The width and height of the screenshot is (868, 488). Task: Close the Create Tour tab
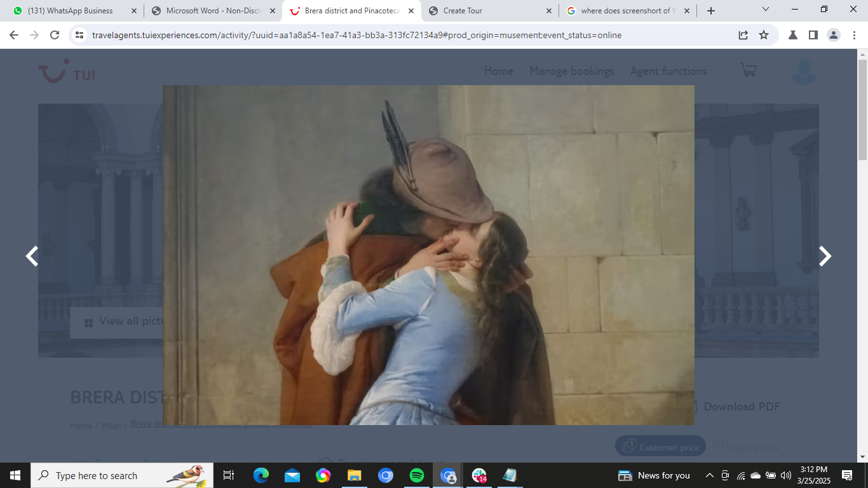coord(549,11)
